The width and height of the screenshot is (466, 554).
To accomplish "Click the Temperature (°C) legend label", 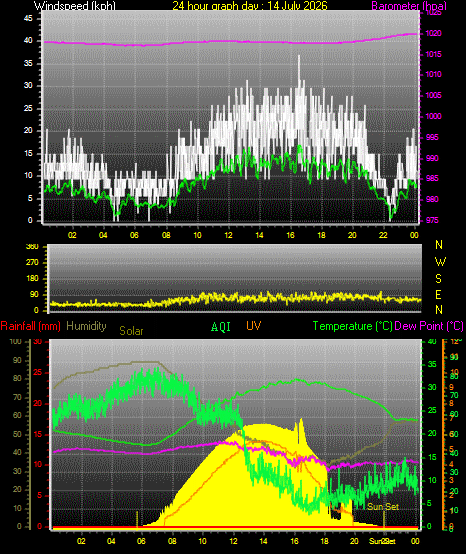I will click(352, 326).
